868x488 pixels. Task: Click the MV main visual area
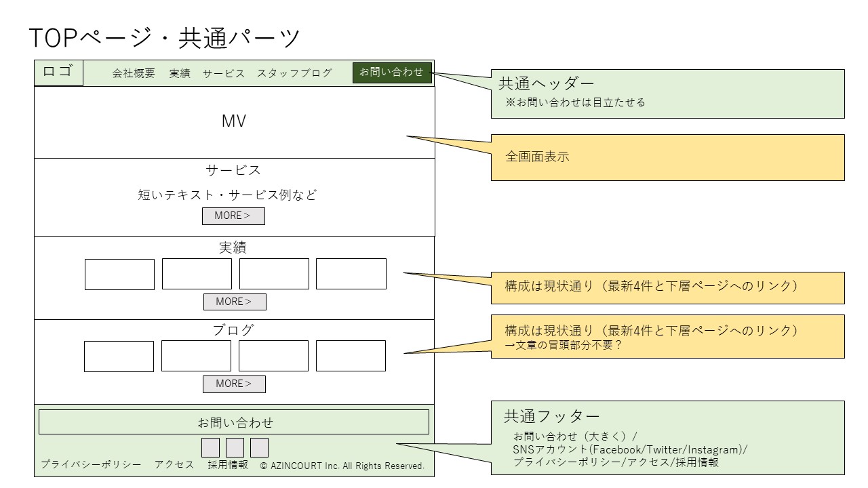click(234, 122)
